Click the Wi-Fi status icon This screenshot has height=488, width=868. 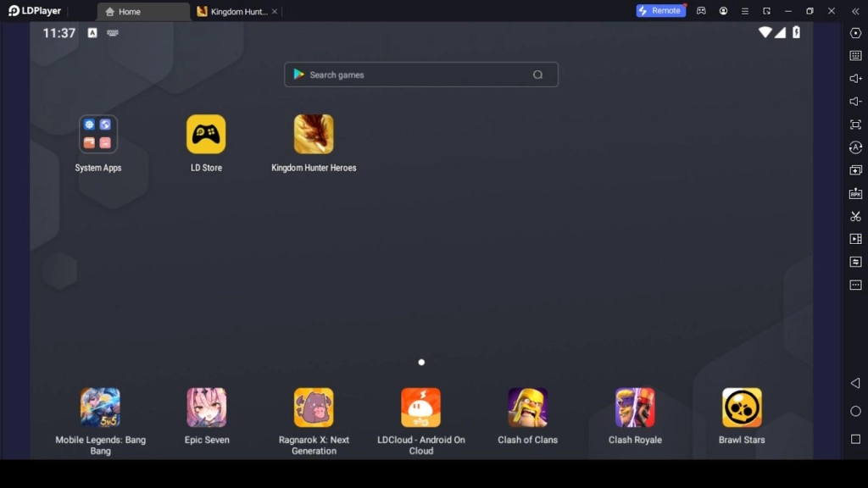coord(765,32)
